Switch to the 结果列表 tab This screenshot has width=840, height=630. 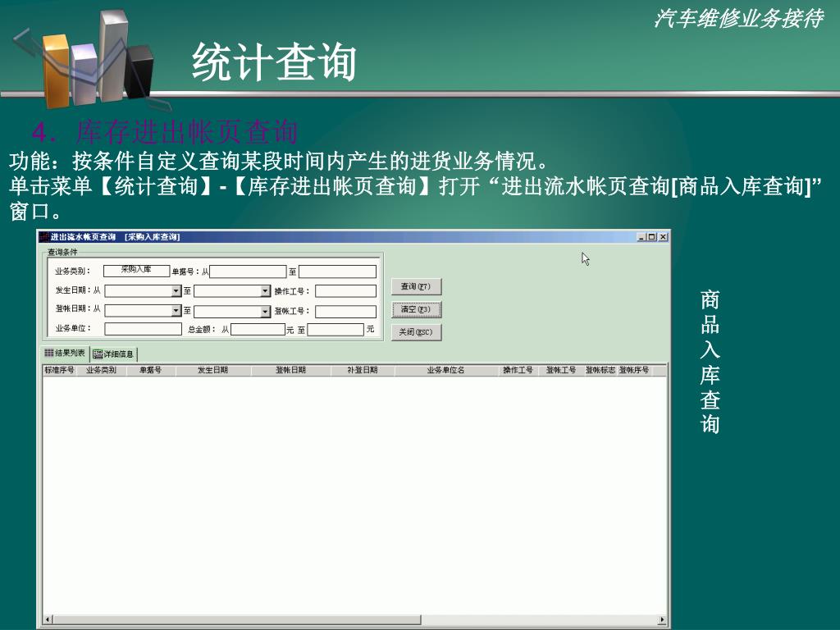(x=65, y=353)
